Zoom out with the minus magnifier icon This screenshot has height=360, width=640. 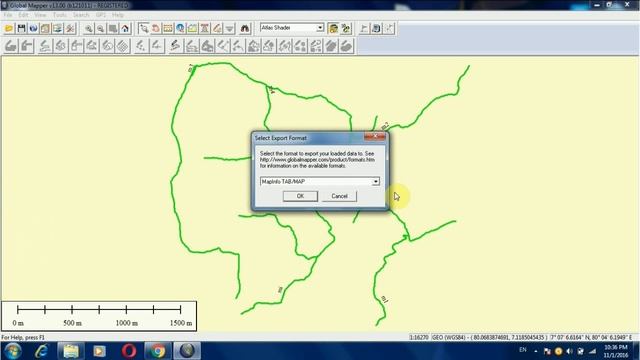[x=100, y=29]
